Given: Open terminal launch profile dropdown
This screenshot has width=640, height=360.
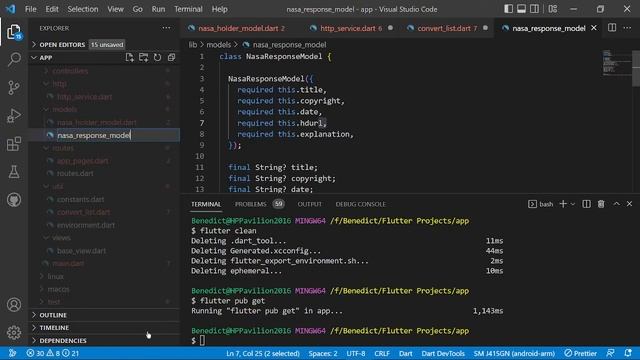Looking at the screenshot, I should tap(573, 204).
